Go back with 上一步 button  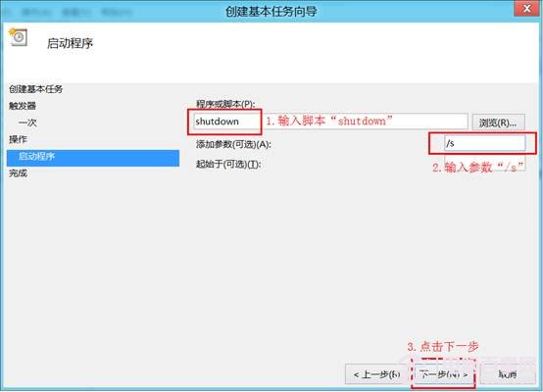[376, 374]
